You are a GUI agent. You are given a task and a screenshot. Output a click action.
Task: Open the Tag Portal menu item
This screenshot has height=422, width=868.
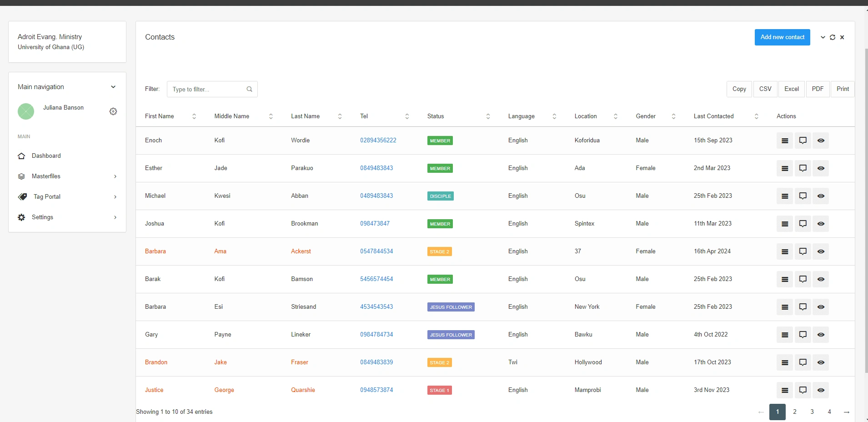click(x=67, y=196)
